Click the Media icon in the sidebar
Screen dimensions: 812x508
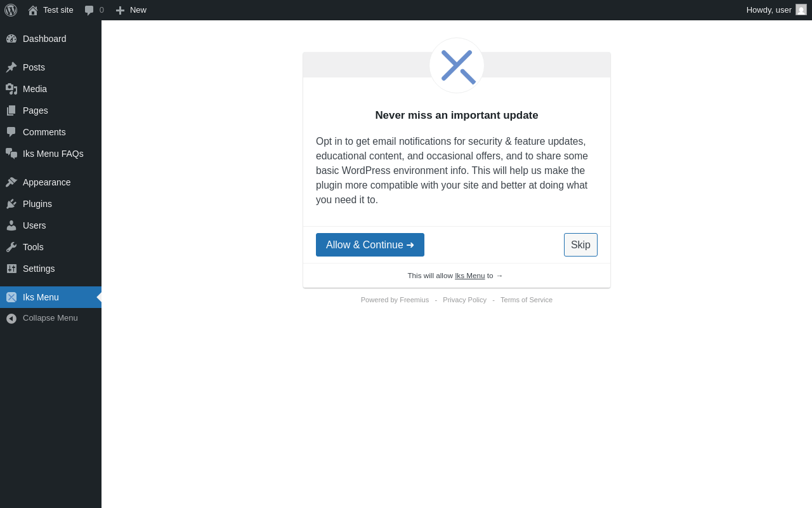(x=11, y=89)
